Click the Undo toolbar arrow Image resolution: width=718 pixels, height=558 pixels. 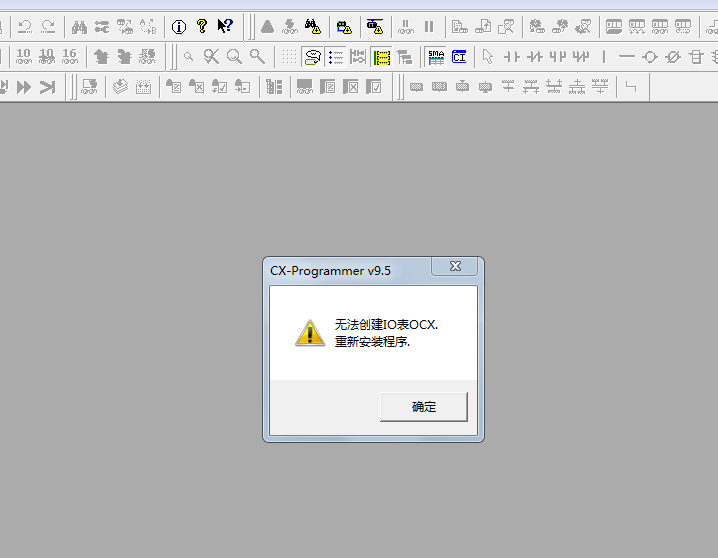point(25,27)
